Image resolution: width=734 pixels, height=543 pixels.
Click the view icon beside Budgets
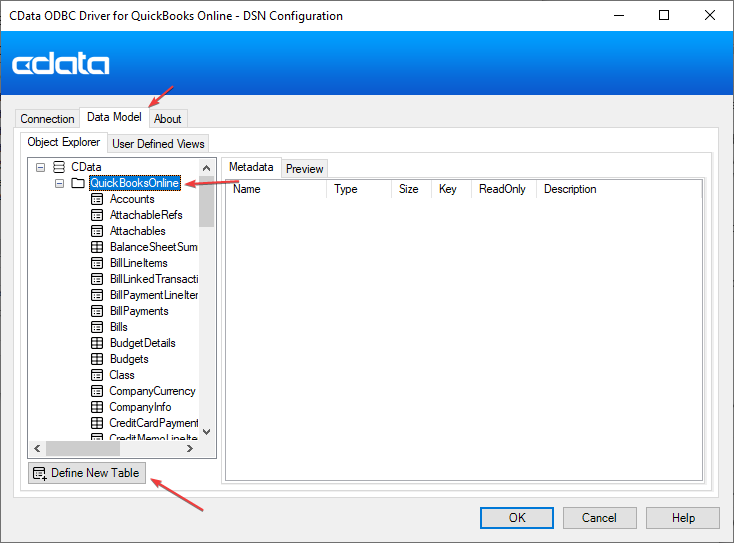pos(97,359)
